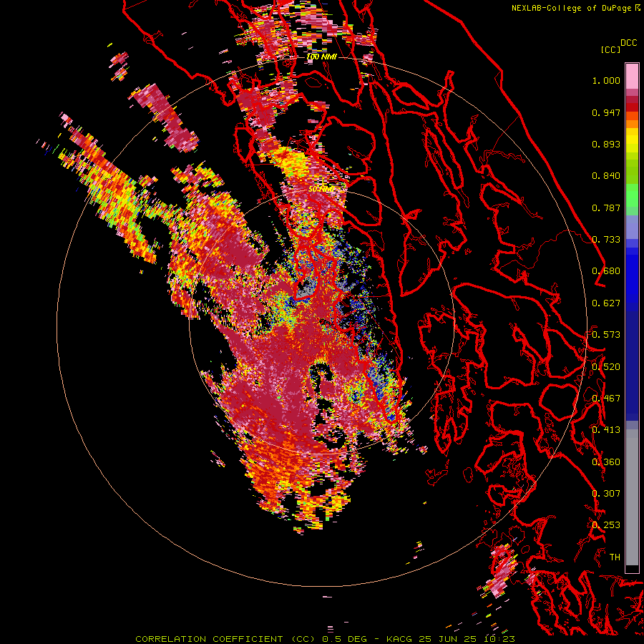Select the 0.840 scale value
Image resolution: width=644 pixels, height=644 pixels.
pyautogui.click(x=606, y=176)
